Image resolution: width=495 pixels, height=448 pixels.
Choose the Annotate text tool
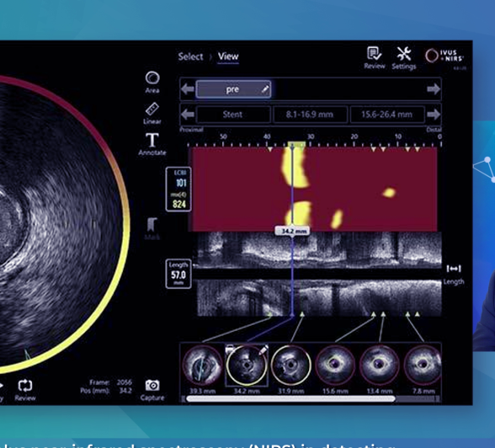click(152, 144)
